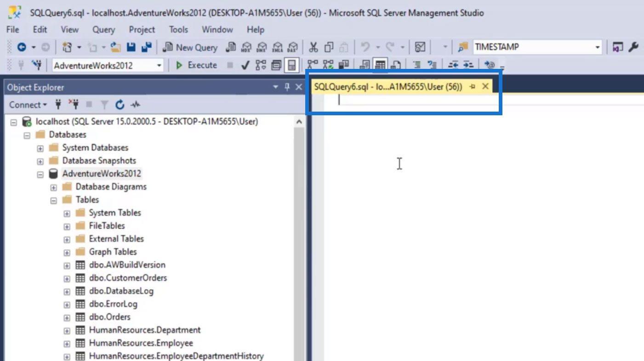The height and width of the screenshot is (361, 644).
Task: Select the HumanResources.Employee table
Action: point(141,343)
